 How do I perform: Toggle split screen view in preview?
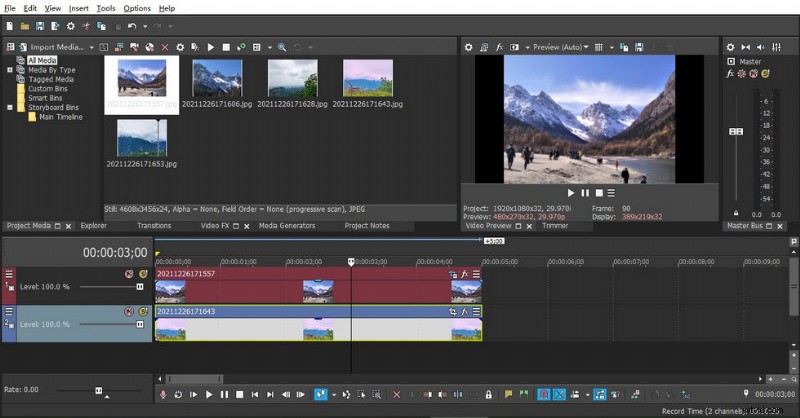(514, 47)
